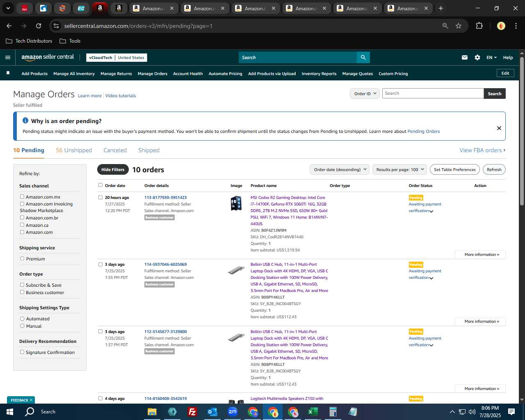Open the Results per page dropdown
The image size is (525, 420).
400,169
